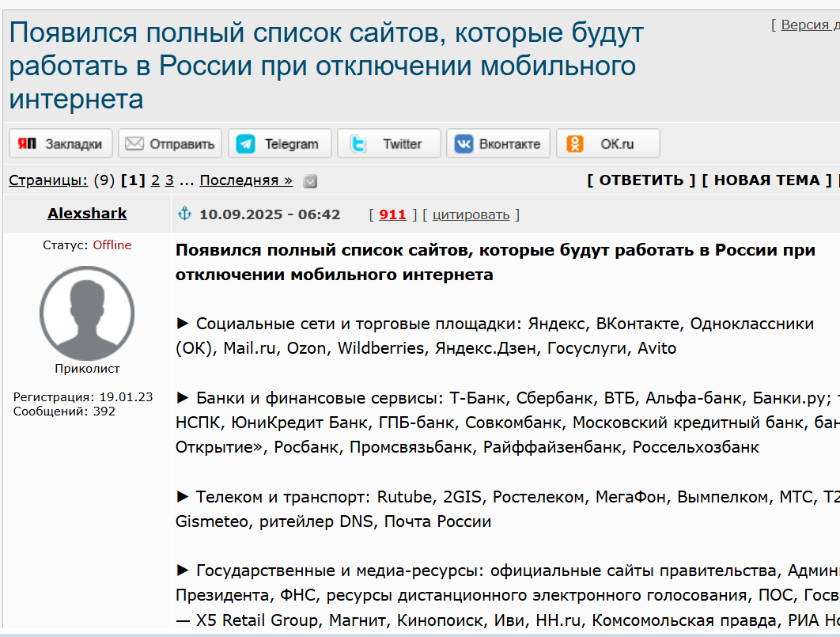Open the Alexshark user profile link
The width and height of the screenshot is (840, 637).
pyautogui.click(x=87, y=213)
